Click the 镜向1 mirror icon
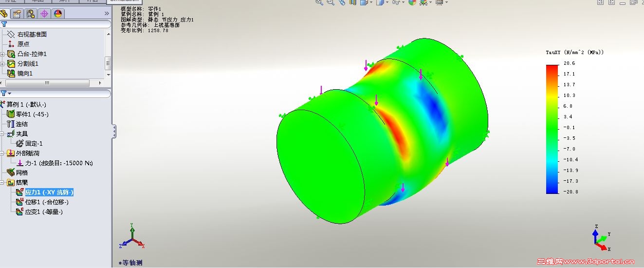Image resolution: width=644 pixels, height=268 pixels. [11, 73]
